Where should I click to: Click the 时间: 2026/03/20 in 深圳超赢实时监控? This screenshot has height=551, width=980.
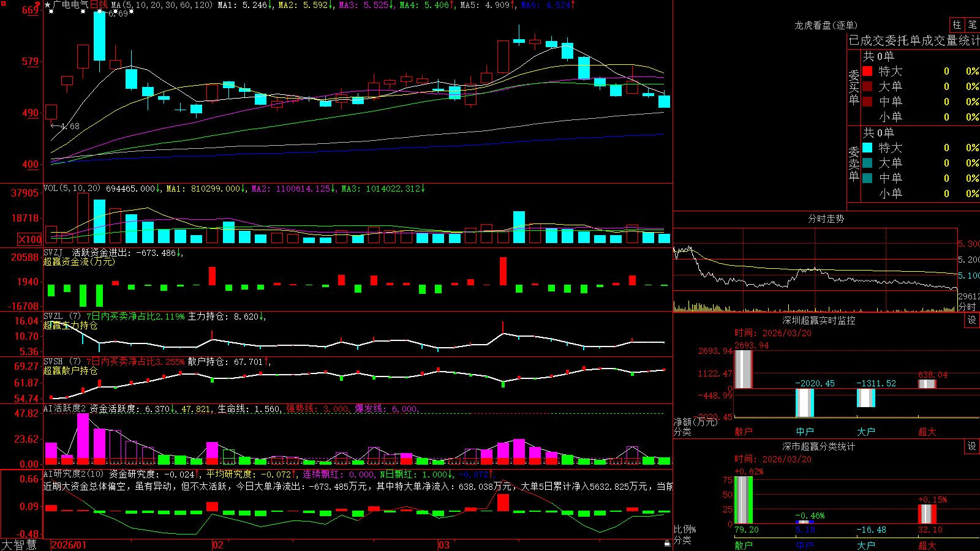pos(773,333)
